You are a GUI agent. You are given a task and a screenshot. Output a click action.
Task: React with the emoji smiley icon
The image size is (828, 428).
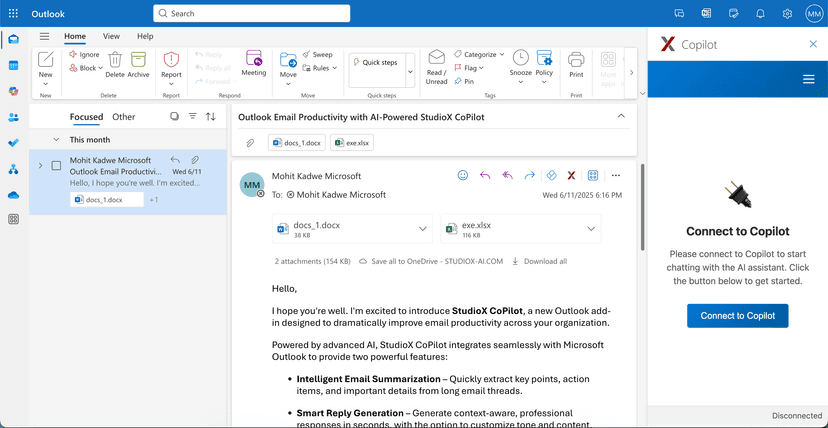pos(463,175)
